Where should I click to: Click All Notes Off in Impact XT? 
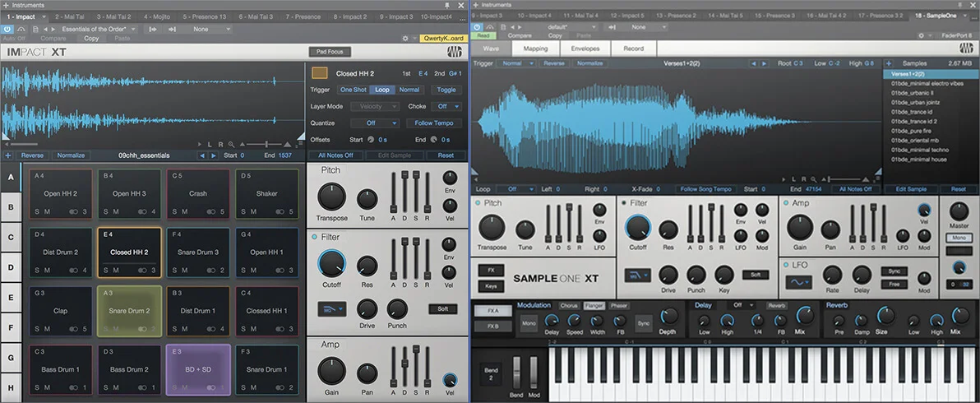click(x=335, y=155)
